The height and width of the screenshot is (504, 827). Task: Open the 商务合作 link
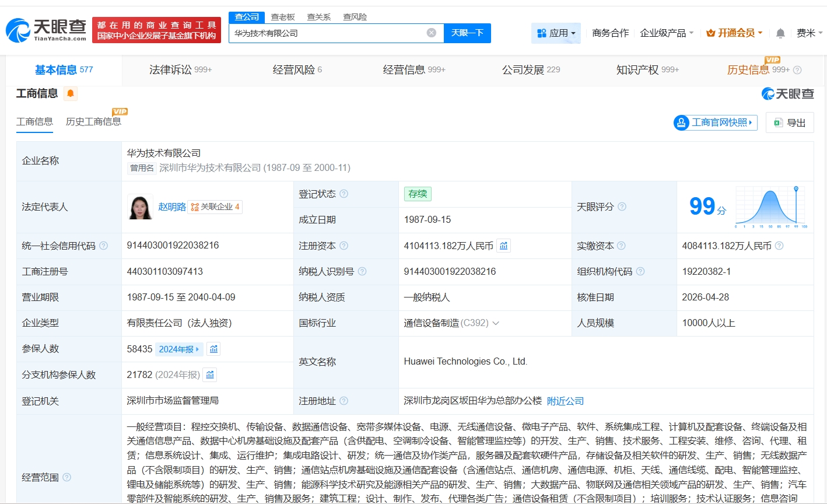pyautogui.click(x=610, y=33)
